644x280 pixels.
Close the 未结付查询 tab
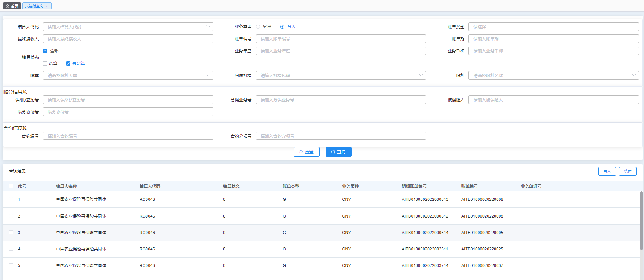click(x=46, y=6)
